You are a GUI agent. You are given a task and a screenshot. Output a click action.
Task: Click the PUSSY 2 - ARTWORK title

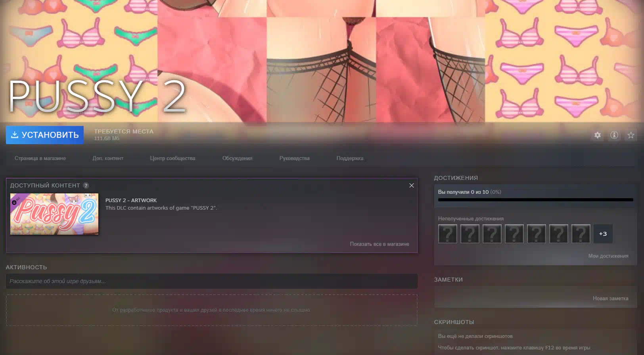click(x=131, y=201)
